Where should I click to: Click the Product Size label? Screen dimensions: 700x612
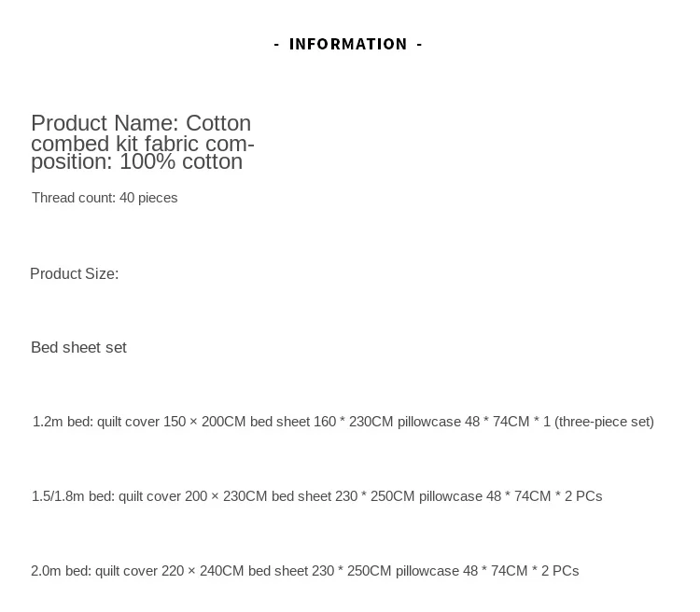tap(75, 273)
